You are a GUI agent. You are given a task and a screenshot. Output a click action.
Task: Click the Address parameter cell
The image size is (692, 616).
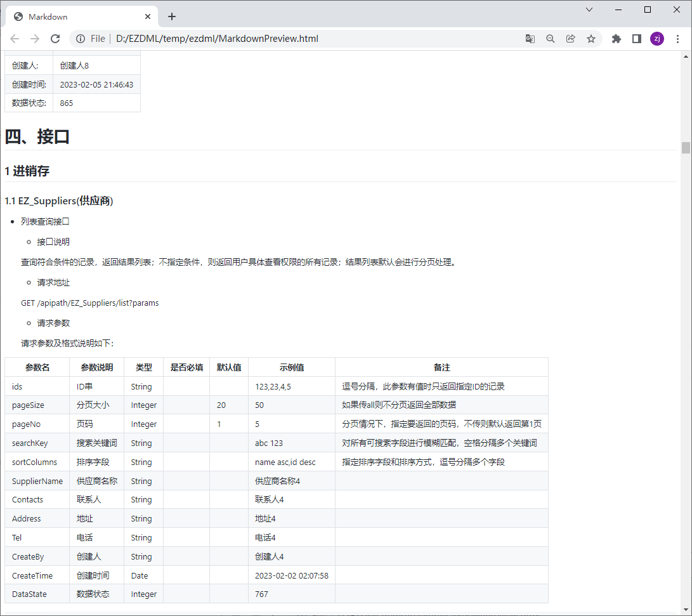pos(37,518)
